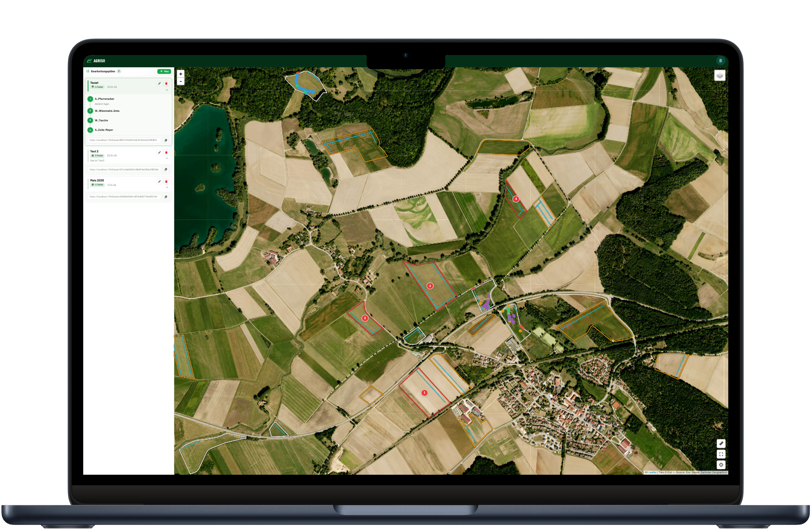Expand the Test 2 plan card
The width and height of the screenshot is (812, 530).
(x=167, y=159)
